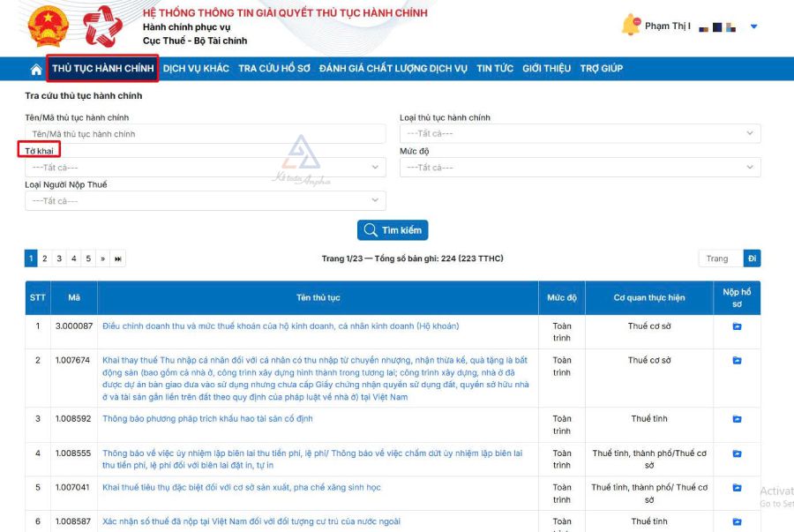Open submit-file folder icon for row 2
This screenshot has height=532, width=794.
click(737, 360)
